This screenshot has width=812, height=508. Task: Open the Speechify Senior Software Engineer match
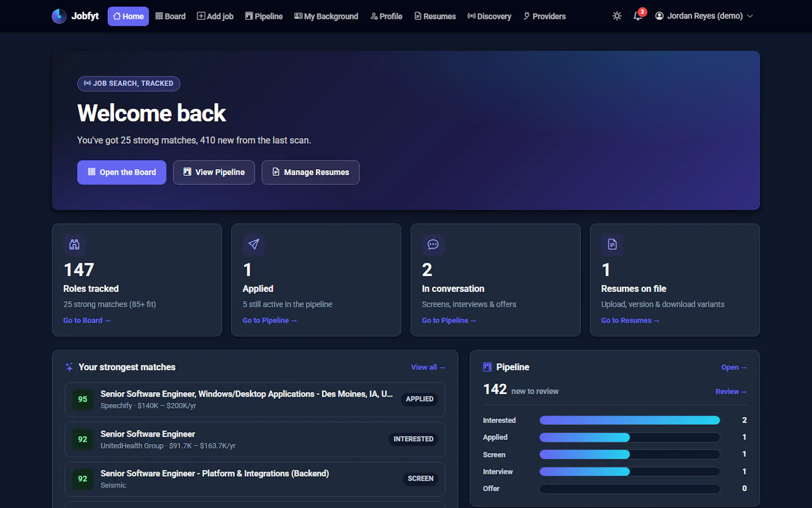point(255,399)
